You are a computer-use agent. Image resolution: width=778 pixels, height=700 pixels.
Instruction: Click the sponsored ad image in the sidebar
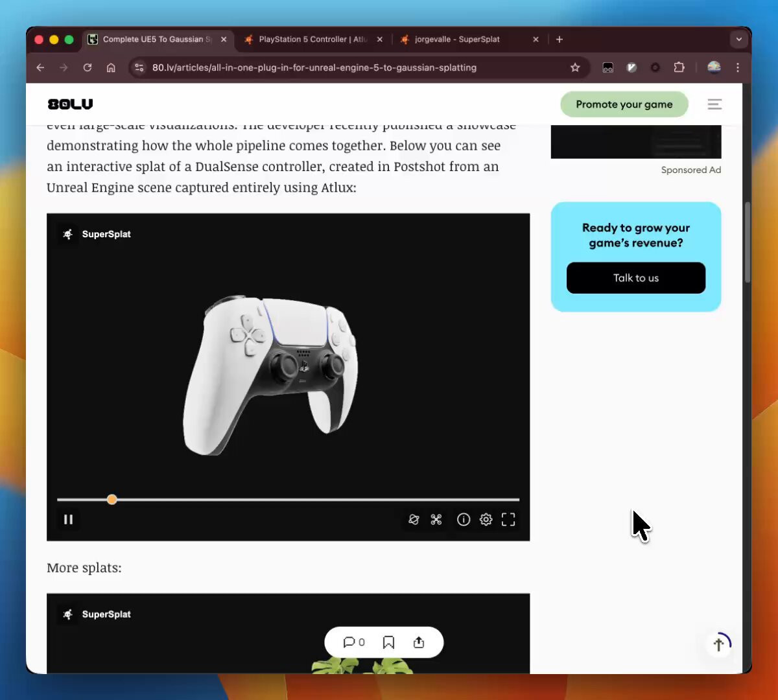coord(636,141)
